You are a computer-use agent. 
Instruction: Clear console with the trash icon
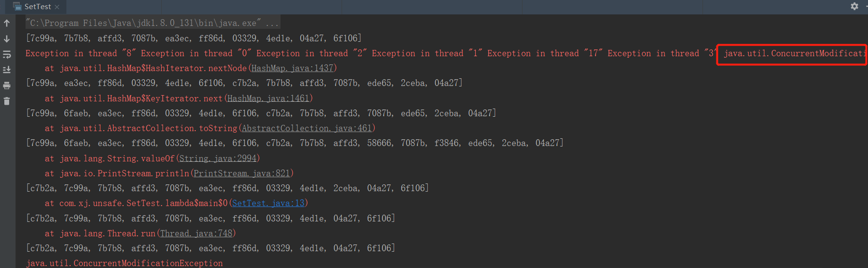point(7,101)
